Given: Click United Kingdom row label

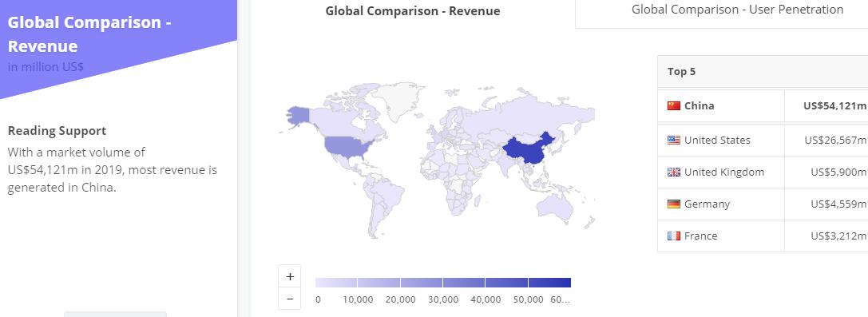Looking at the screenshot, I should click(724, 172).
